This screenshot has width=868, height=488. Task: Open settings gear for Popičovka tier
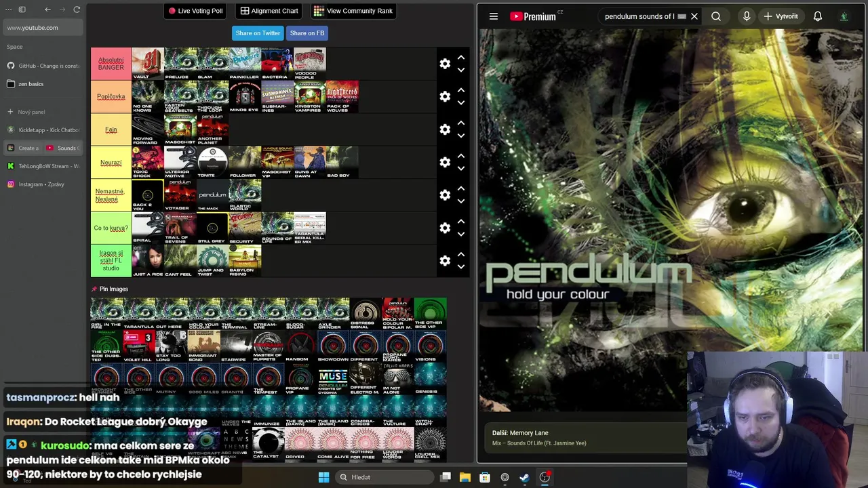[445, 96]
